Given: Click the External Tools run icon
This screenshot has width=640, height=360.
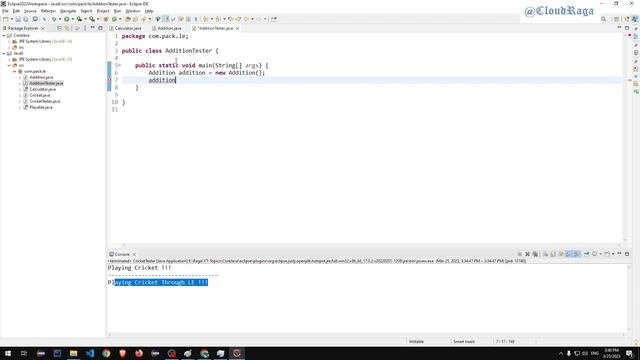Looking at the screenshot, I should click(92, 19).
